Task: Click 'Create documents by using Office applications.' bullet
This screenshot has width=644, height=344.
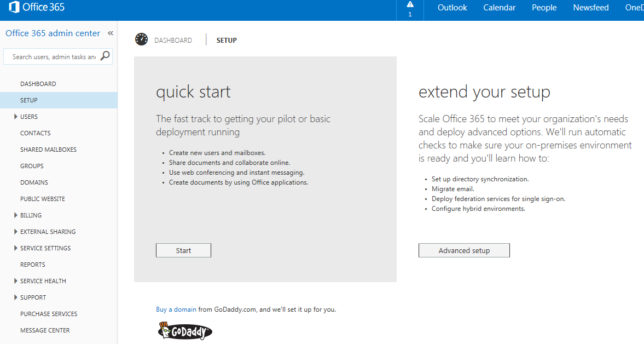Action: tap(239, 182)
